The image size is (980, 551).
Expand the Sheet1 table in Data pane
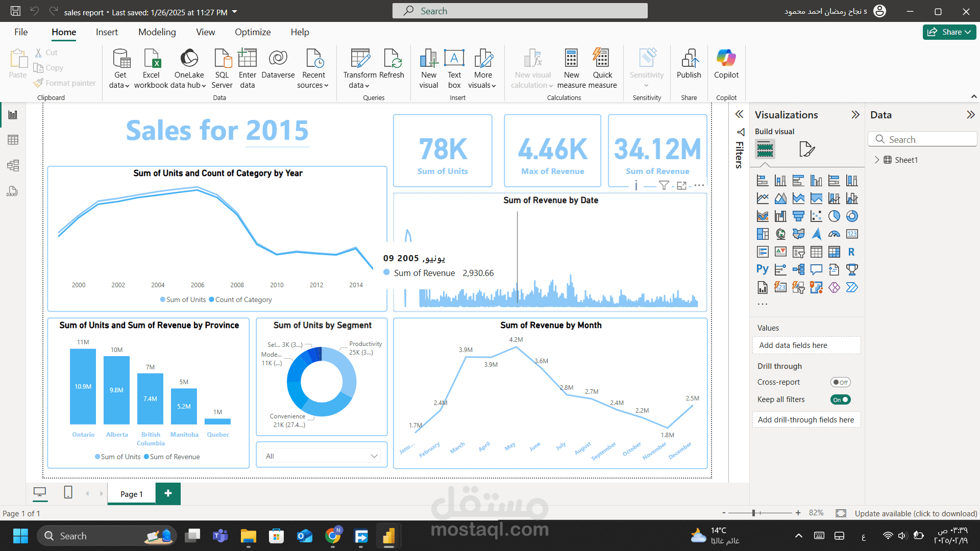tap(877, 160)
